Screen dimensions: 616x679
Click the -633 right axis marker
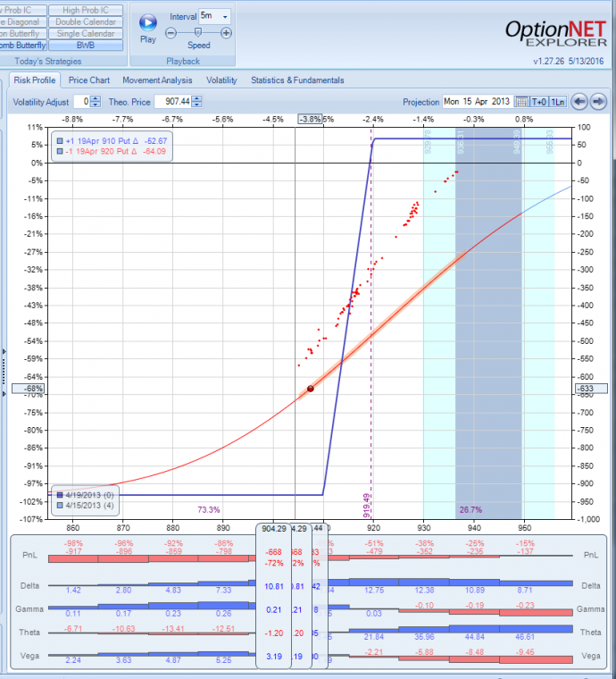point(591,389)
